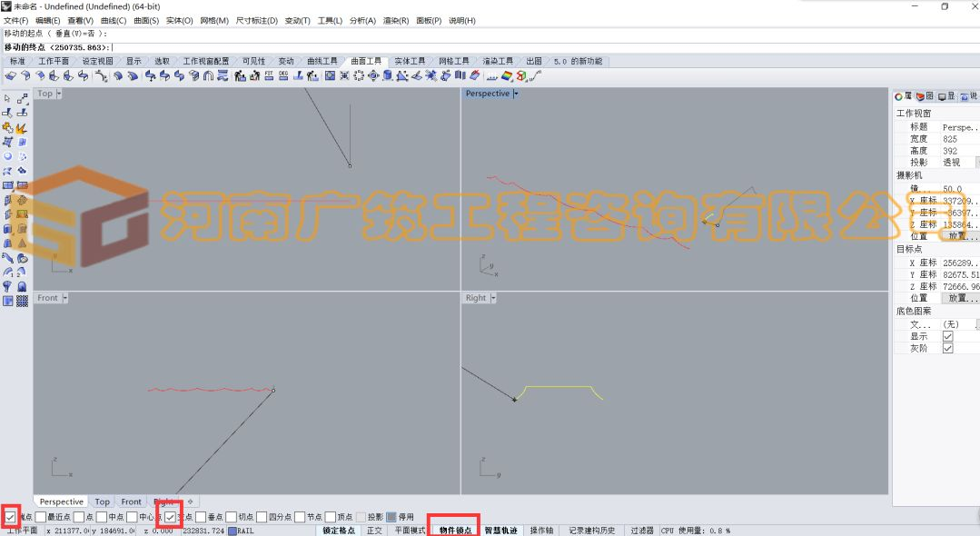Screen dimensions: 980x536
Task: Toggle 正交 ortho mode in status bar
Action: point(374,531)
